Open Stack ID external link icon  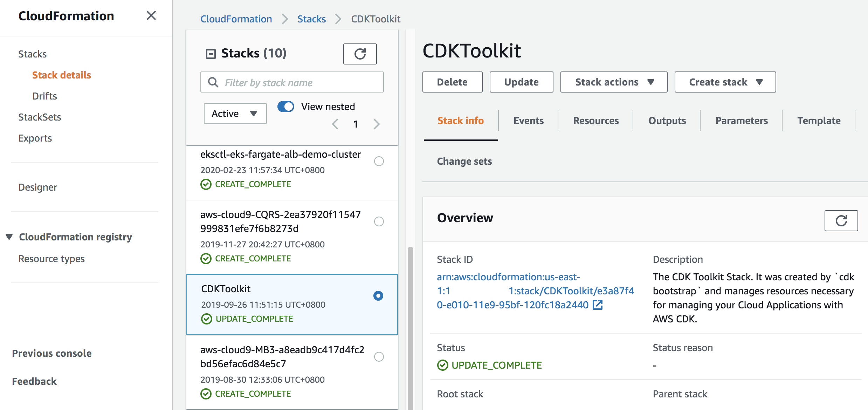[598, 305]
